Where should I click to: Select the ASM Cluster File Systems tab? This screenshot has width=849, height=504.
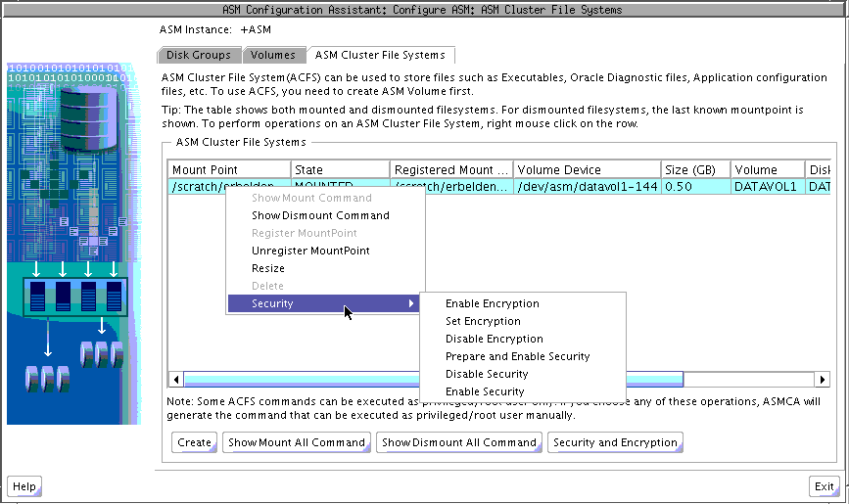(x=380, y=55)
